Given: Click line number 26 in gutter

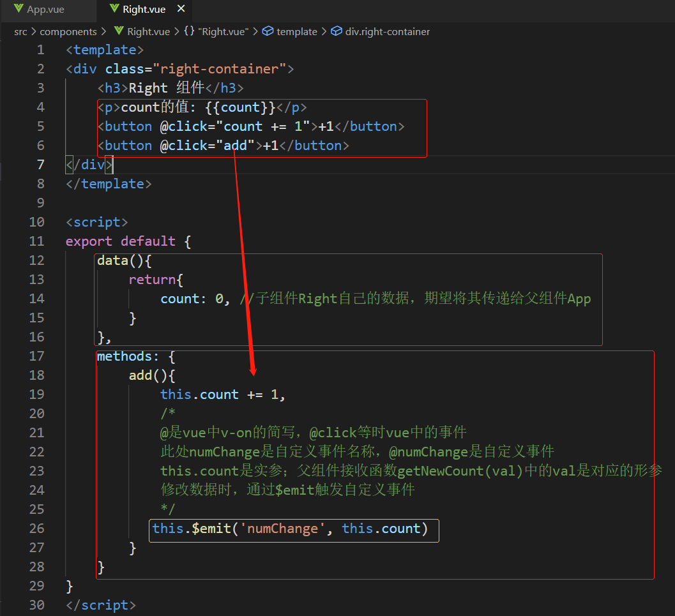Looking at the screenshot, I should point(36,529).
